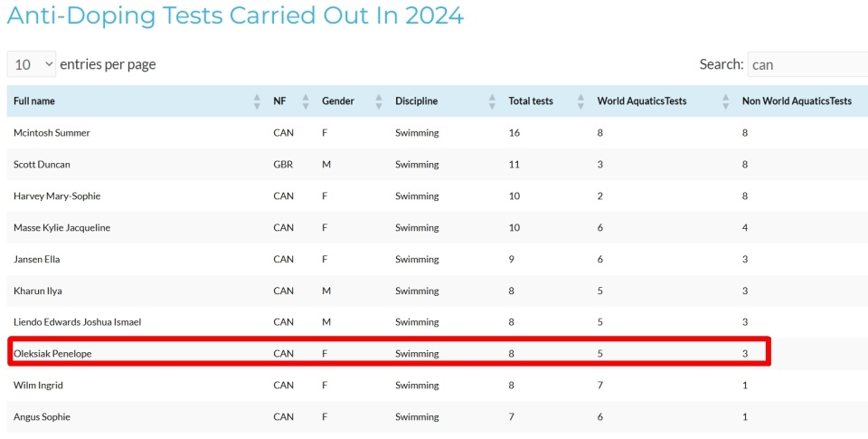Screen dimensions: 868x439
Task: Sort by Gender column arrows
Action: (379, 101)
